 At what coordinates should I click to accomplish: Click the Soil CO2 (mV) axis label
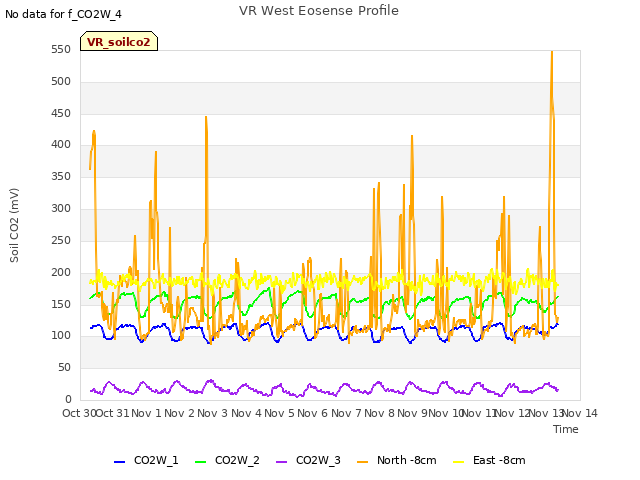(14, 225)
